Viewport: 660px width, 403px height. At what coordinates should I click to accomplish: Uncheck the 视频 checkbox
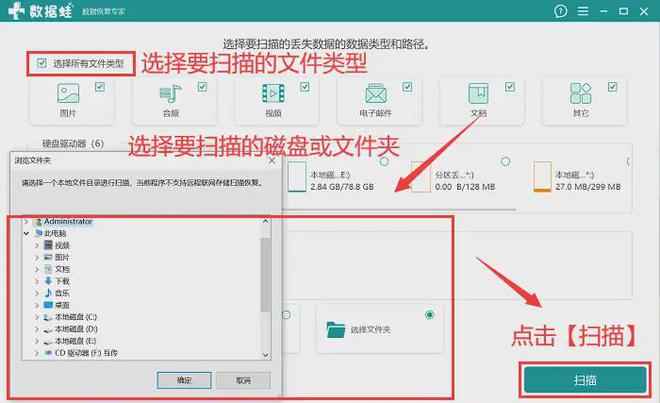point(305,87)
